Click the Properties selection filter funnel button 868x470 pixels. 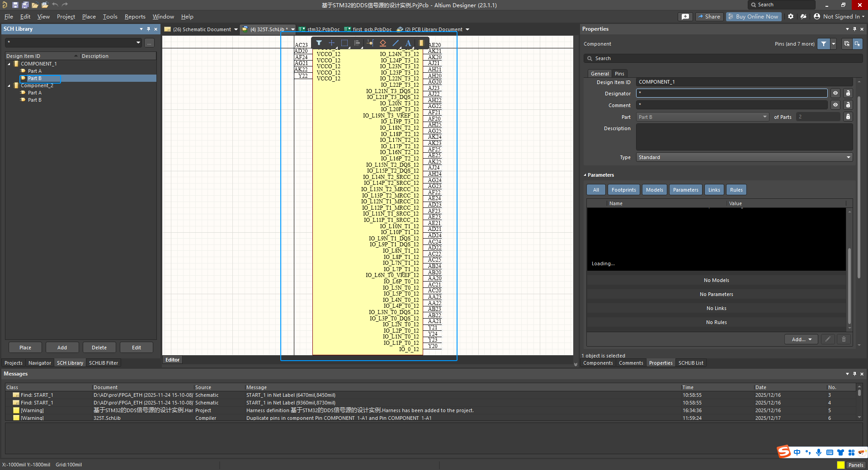point(824,44)
